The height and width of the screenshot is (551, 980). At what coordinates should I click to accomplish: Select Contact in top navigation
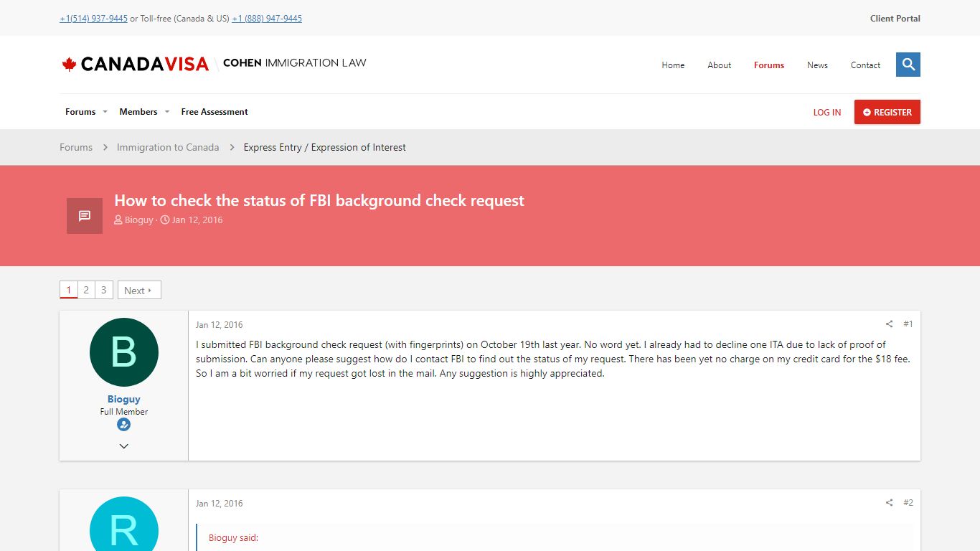(x=865, y=65)
